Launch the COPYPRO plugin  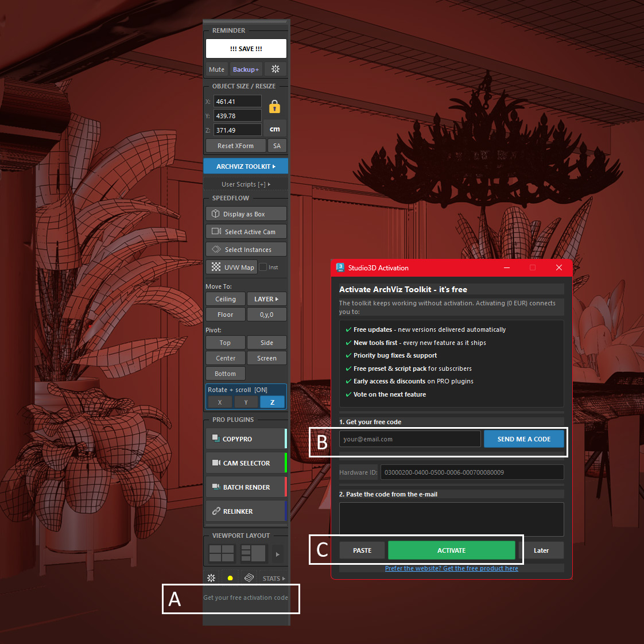(x=246, y=439)
